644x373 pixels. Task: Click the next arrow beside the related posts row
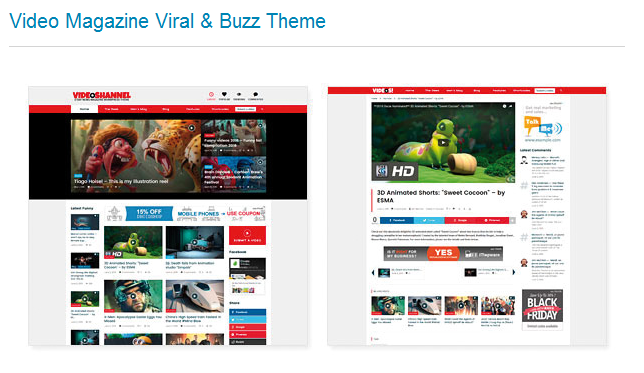[513, 272]
